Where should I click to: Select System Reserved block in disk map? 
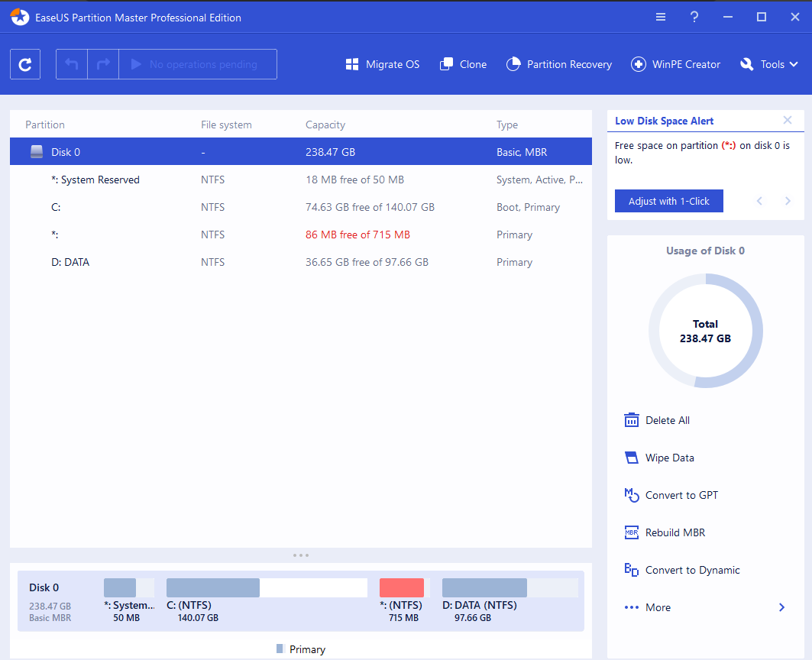(x=129, y=588)
